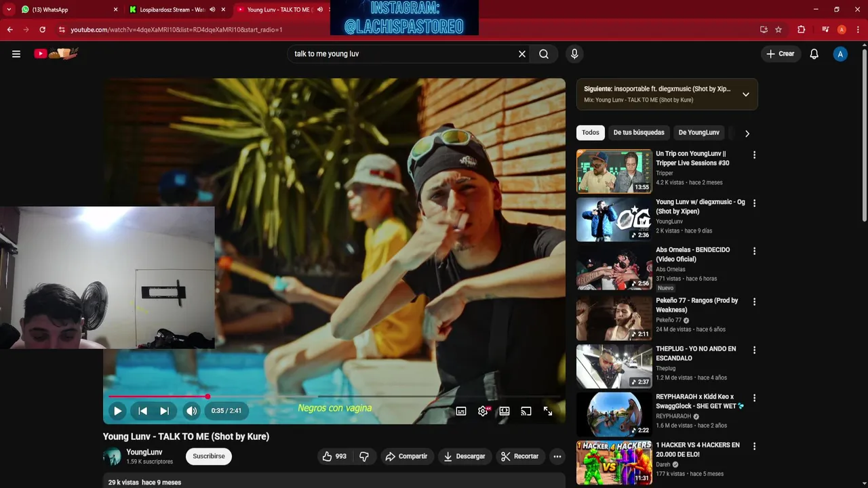This screenshot has height=488, width=868.
Task: Open the YoungLunv channel name link
Action: [144, 452]
